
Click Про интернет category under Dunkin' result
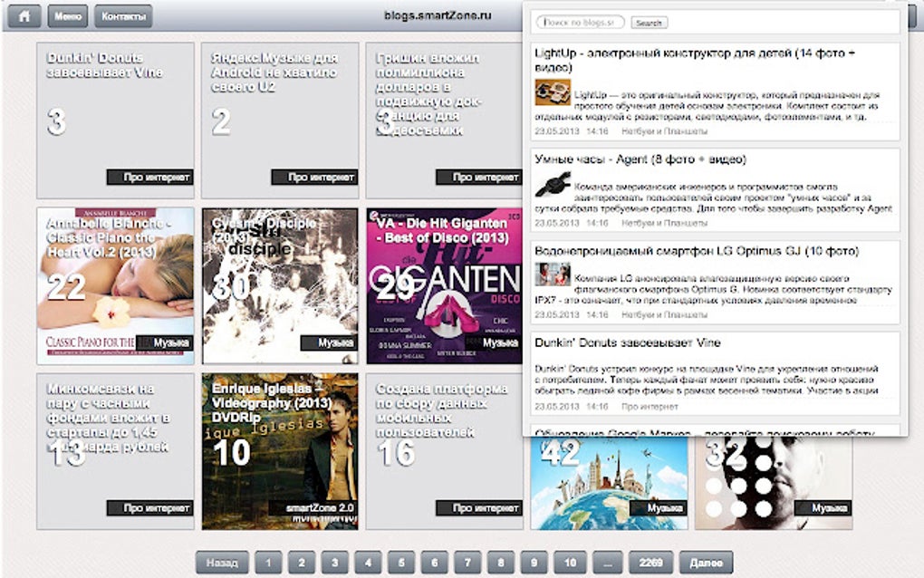click(650, 407)
